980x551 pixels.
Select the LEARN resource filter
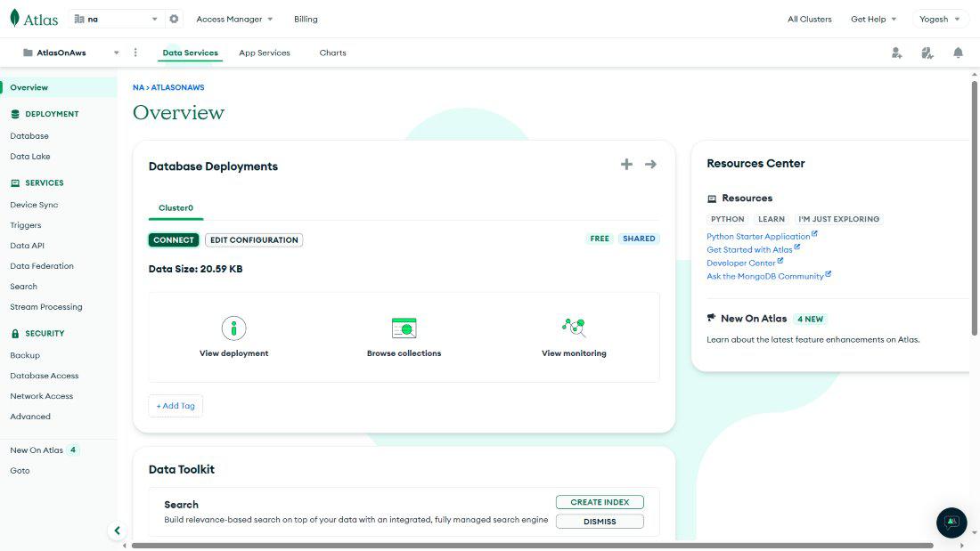click(772, 219)
